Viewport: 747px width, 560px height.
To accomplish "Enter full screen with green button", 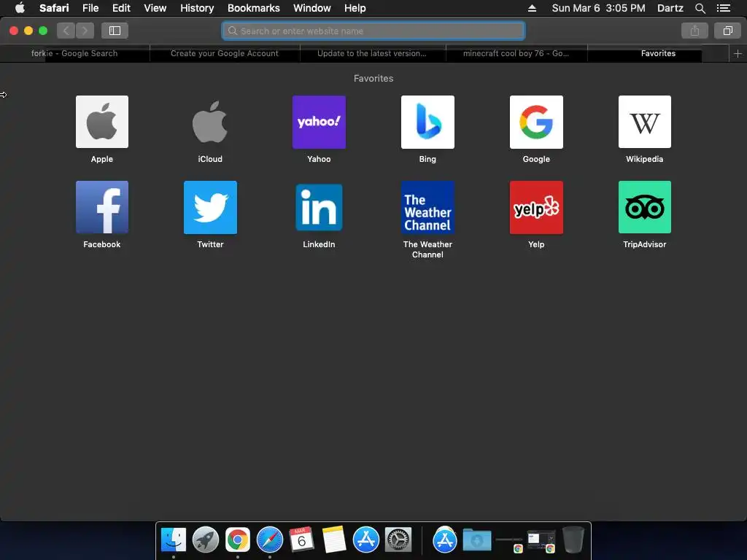I will click(43, 31).
